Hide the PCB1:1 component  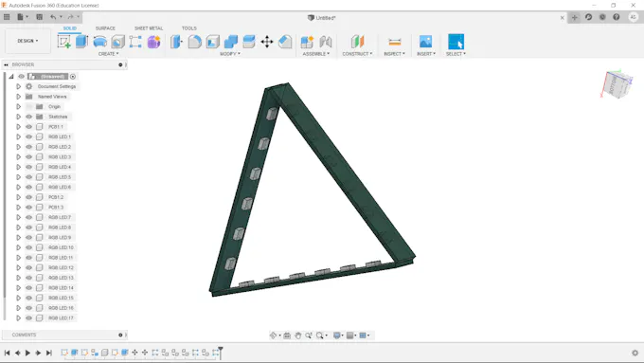(x=28, y=127)
